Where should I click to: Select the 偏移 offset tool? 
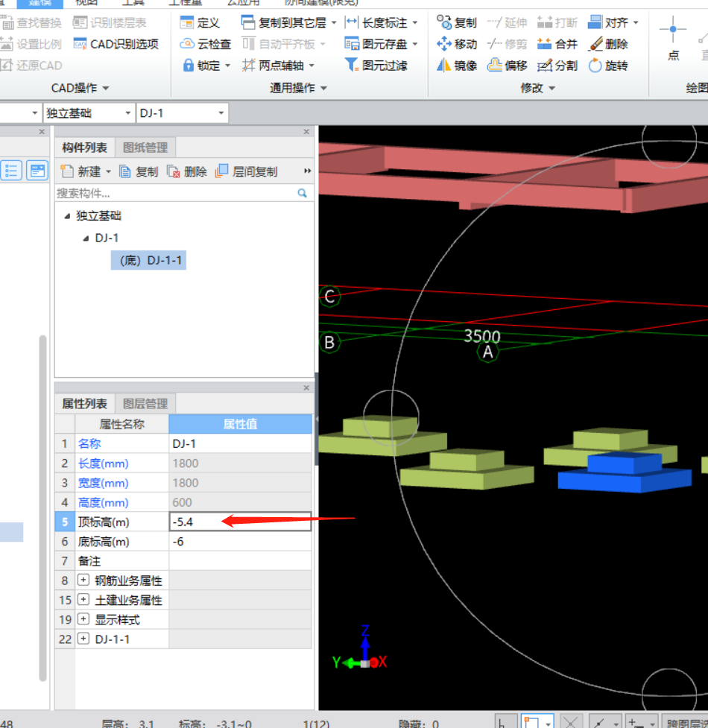[x=507, y=66]
